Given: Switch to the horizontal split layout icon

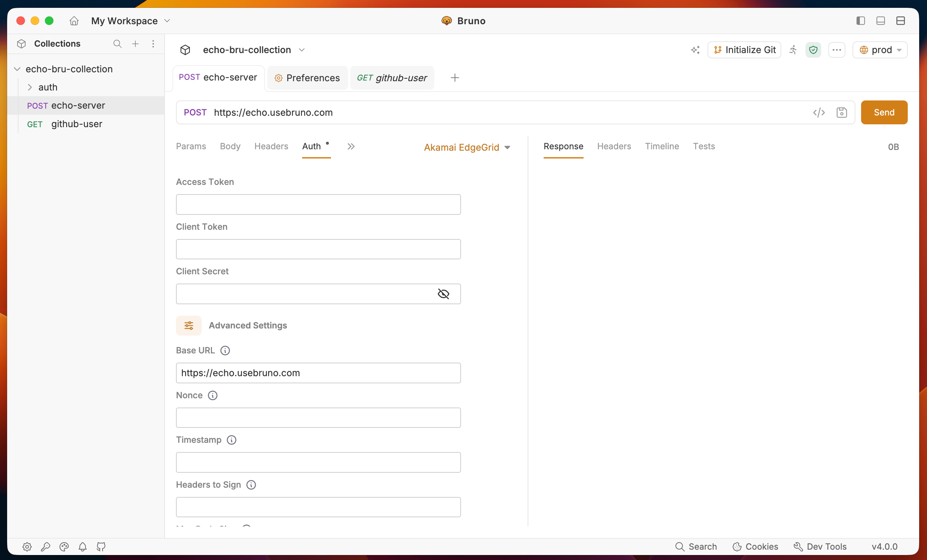Looking at the screenshot, I should (900, 21).
